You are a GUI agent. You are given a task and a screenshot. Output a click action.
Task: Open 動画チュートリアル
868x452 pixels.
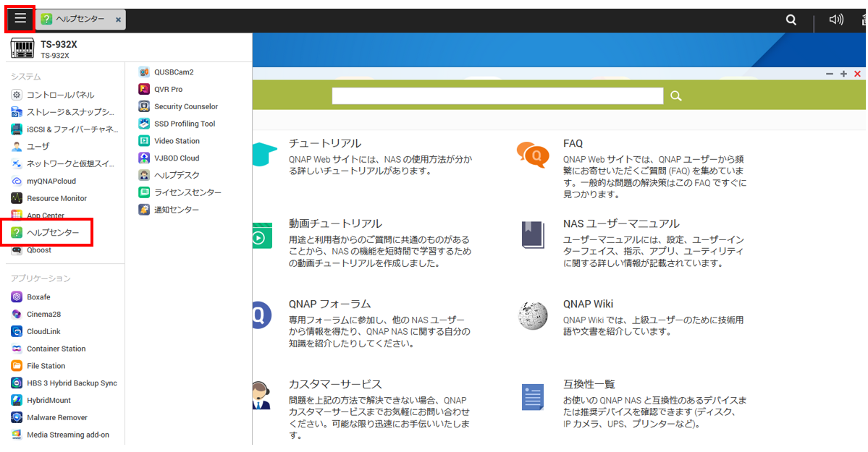click(x=335, y=223)
